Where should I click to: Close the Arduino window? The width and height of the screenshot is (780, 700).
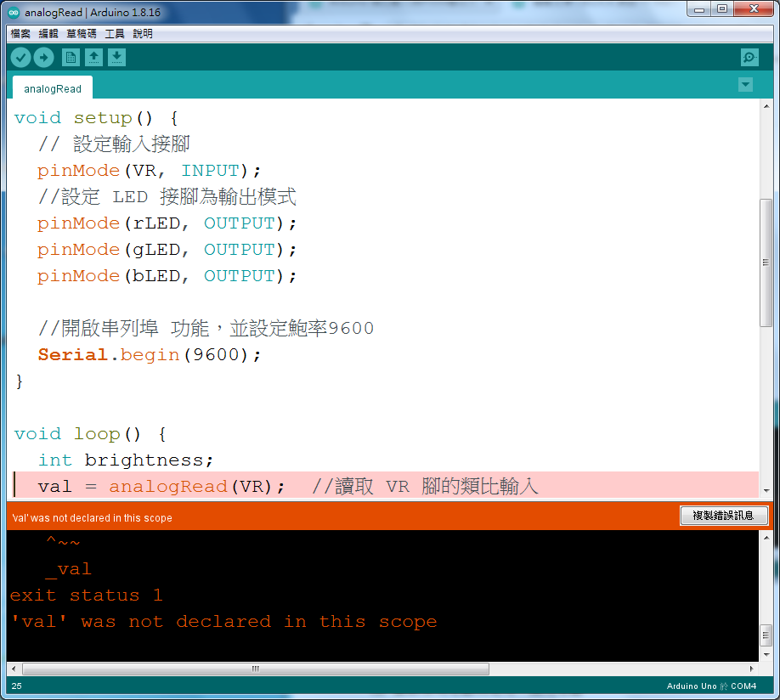click(x=754, y=8)
